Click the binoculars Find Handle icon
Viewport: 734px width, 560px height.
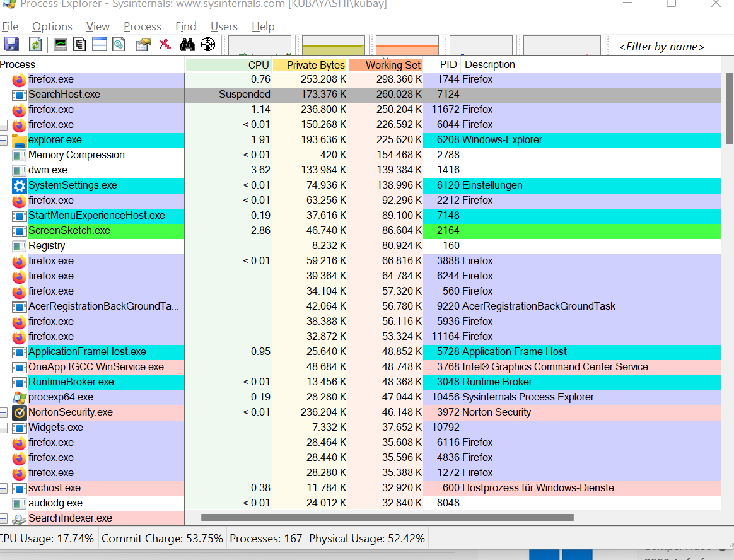188,45
